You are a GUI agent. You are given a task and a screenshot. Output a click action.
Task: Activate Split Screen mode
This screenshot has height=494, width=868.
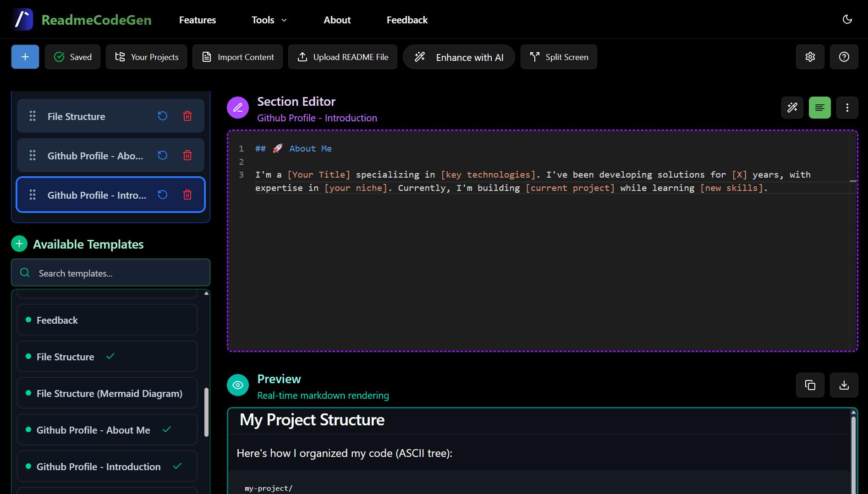559,57
